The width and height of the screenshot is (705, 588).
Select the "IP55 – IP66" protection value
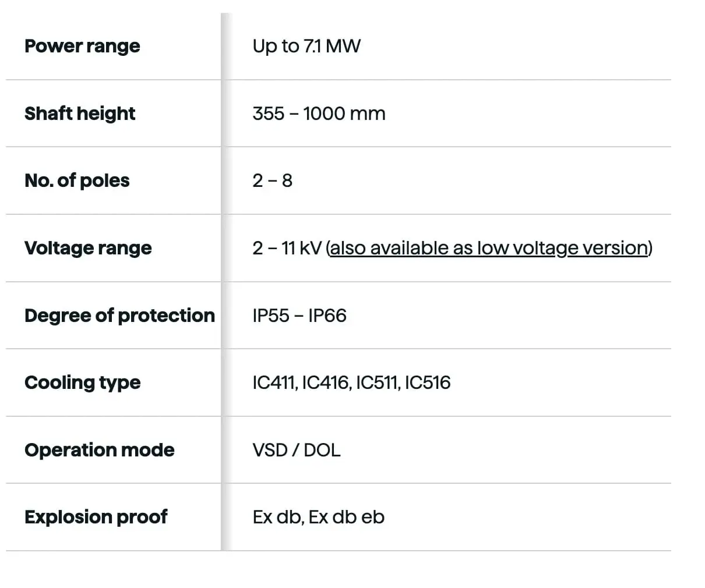click(299, 316)
